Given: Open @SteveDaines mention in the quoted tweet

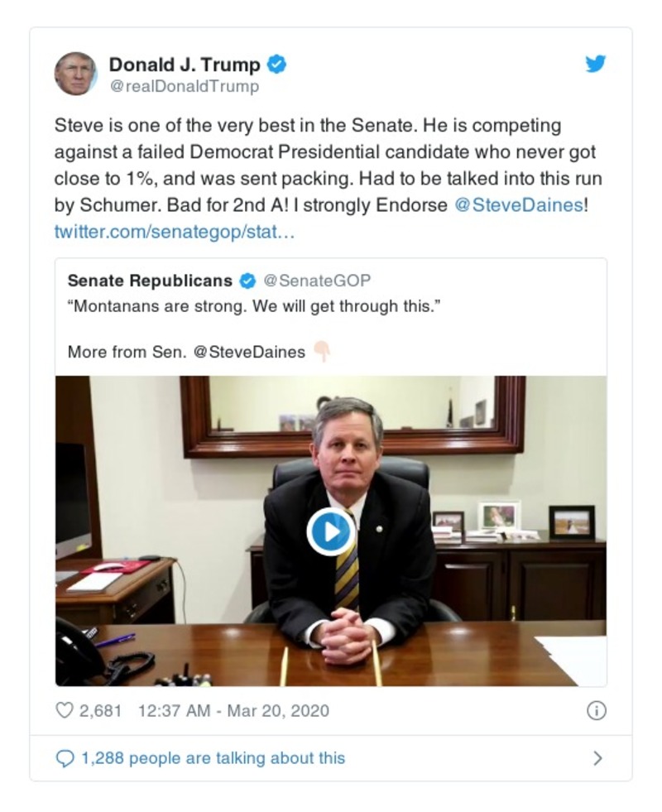Looking at the screenshot, I should pyautogui.click(x=249, y=352).
